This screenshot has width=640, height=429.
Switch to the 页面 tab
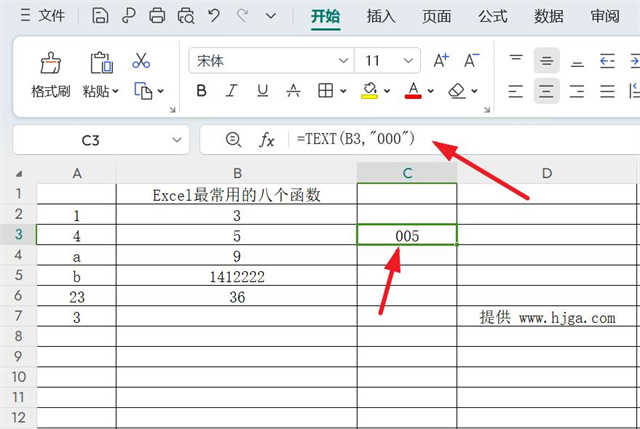click(436, 17)
